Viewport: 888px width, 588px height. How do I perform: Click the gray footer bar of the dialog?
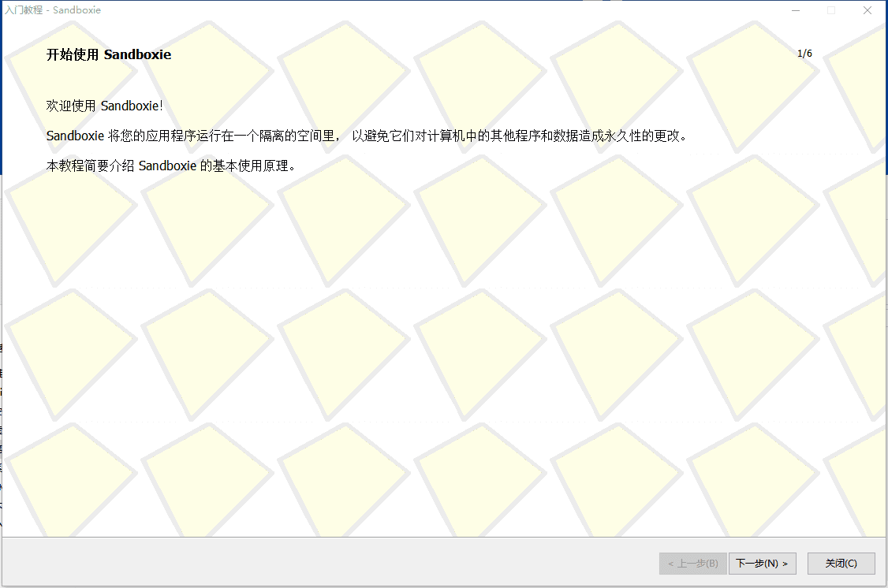315,563
